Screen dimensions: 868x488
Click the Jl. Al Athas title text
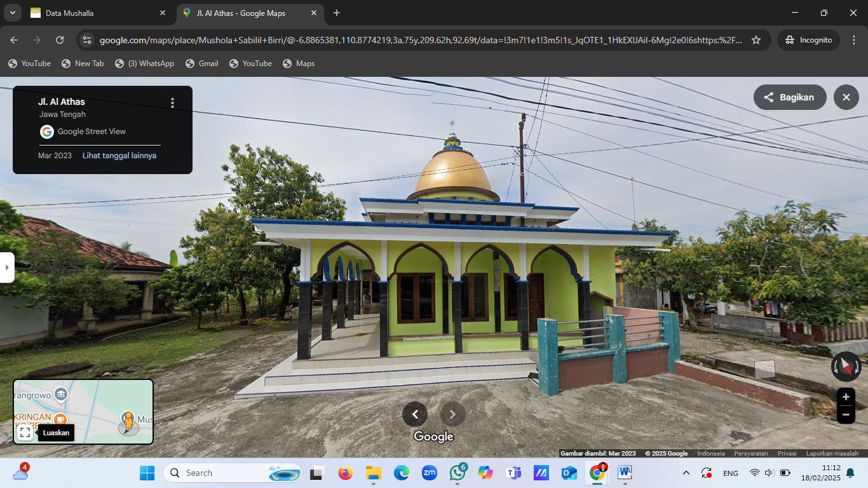62,102
